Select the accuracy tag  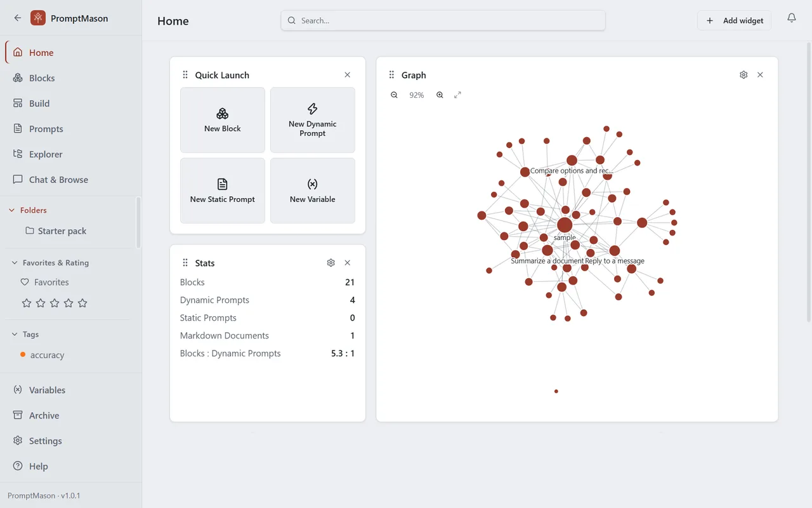coord(43,355)
